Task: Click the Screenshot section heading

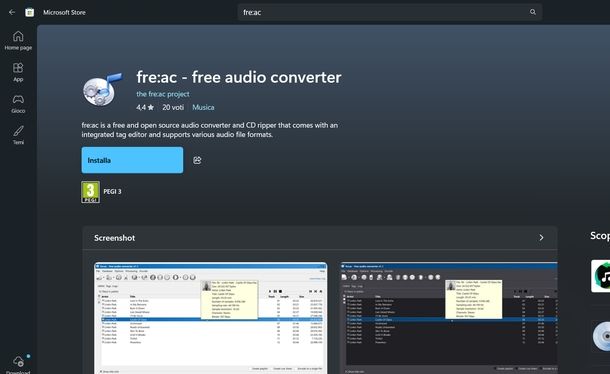Action: click(114, 238)
